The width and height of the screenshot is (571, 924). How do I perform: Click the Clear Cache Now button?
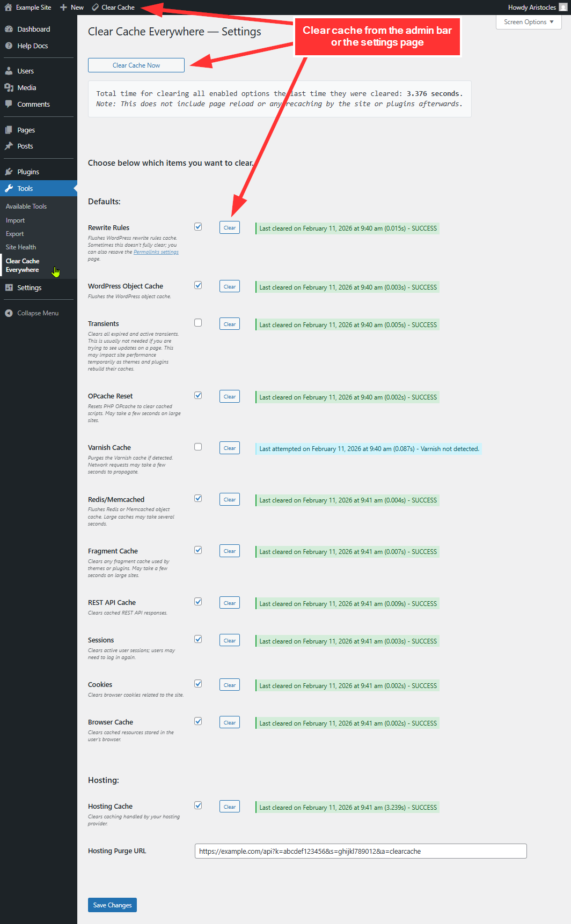pyautogui.click(x=136, y=65)
